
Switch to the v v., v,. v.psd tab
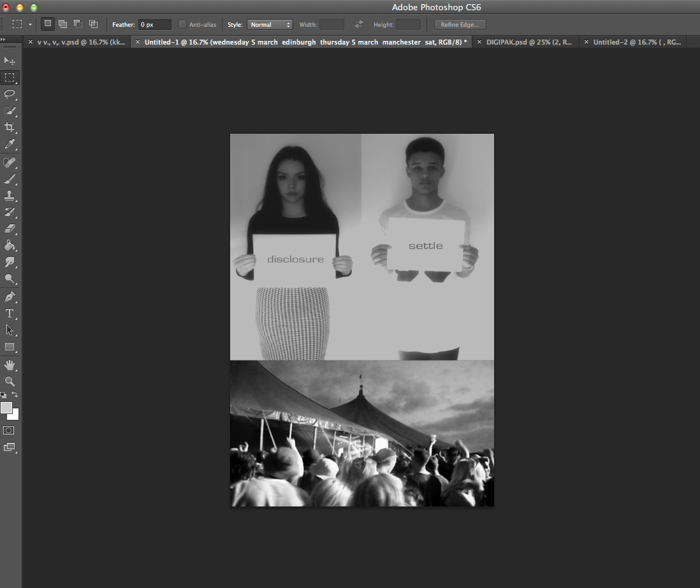point(81,42)
